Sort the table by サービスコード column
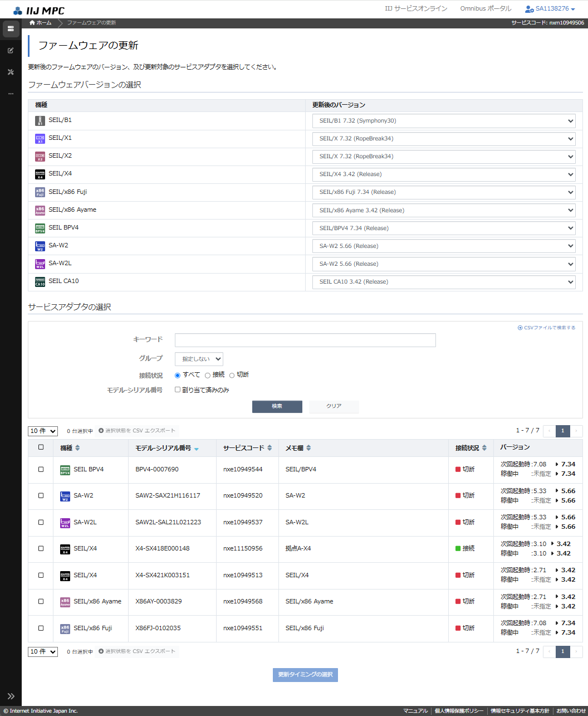This screenshot has height=716, width=588. click(x=269, y=448)
